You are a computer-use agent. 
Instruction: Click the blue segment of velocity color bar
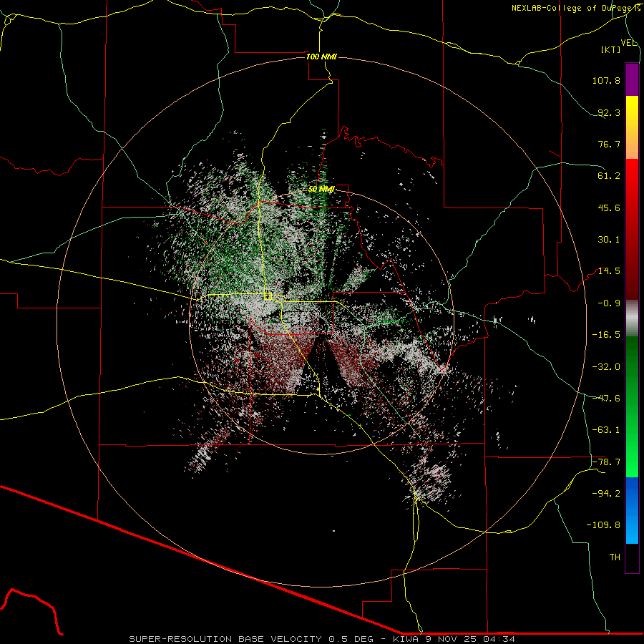coord(632,510)
